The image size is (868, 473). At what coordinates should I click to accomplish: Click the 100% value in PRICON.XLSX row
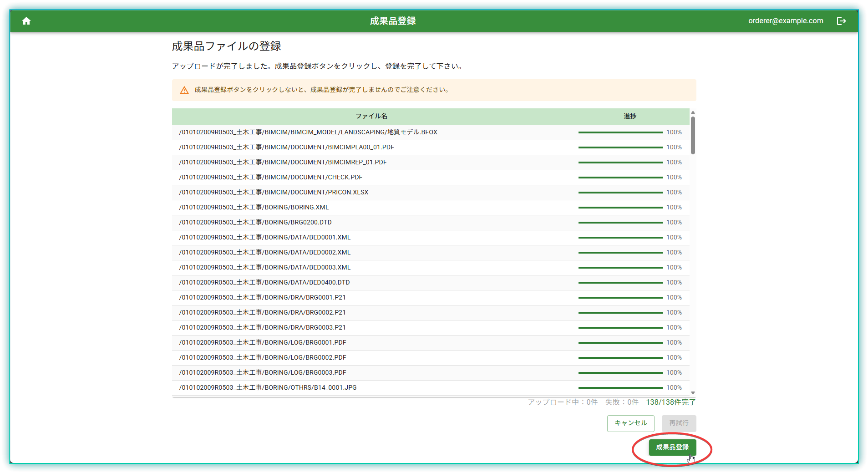(x=674, y=193)
